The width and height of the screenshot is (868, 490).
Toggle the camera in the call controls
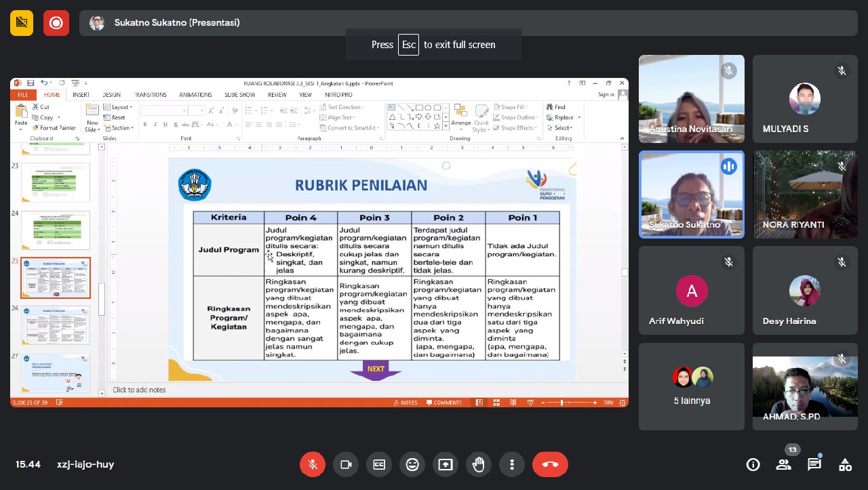coord(346,464)
